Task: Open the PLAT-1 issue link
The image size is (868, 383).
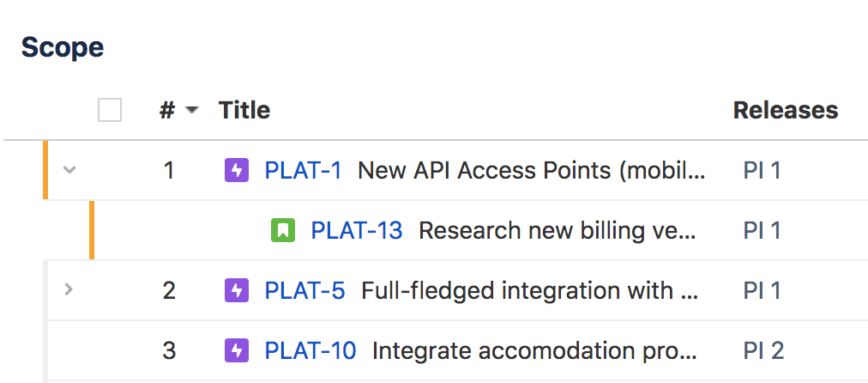Action: tap(303, 170)
